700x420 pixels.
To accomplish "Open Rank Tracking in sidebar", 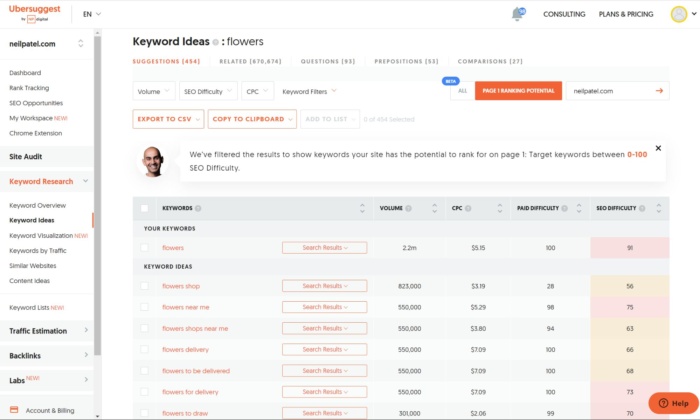I will pos(29,88).
